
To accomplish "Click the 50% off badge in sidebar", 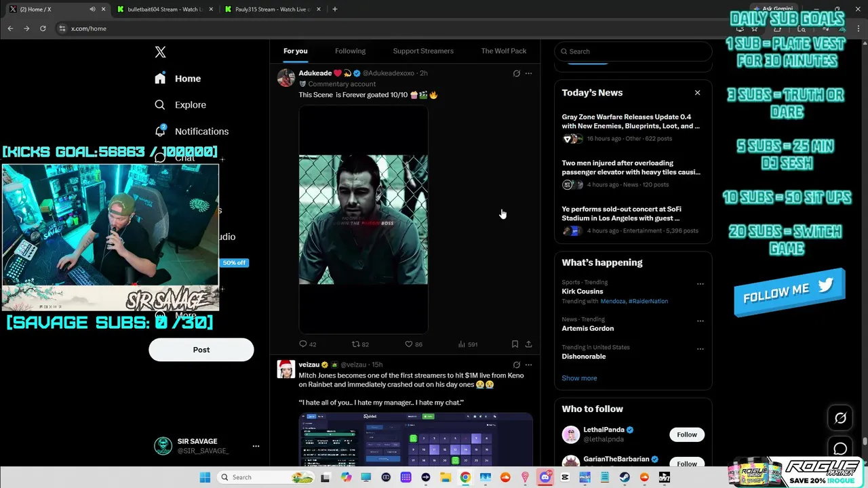I will [x=234, y=263].
